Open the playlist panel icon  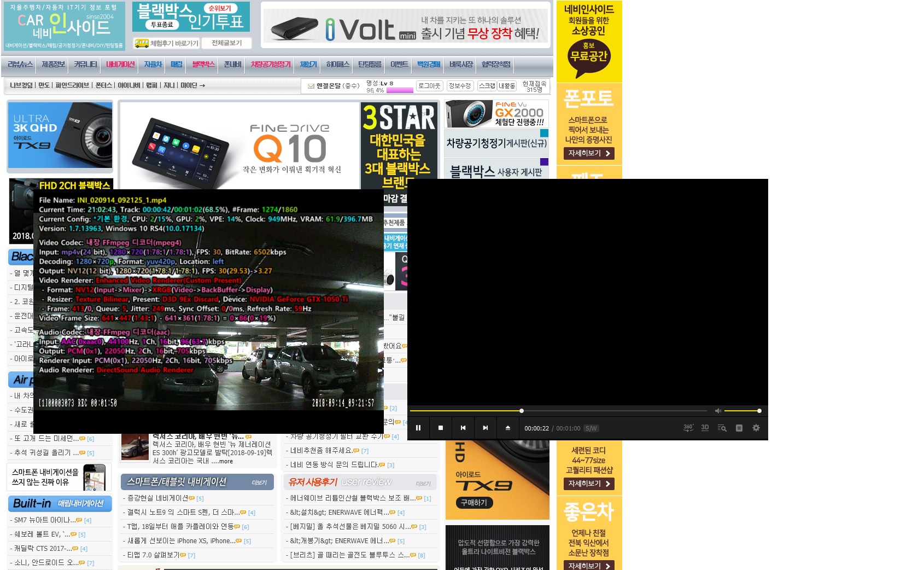[739, 428]
